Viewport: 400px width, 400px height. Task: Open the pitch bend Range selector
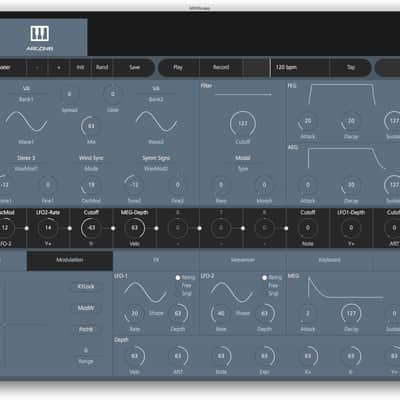tap(86, 351)
